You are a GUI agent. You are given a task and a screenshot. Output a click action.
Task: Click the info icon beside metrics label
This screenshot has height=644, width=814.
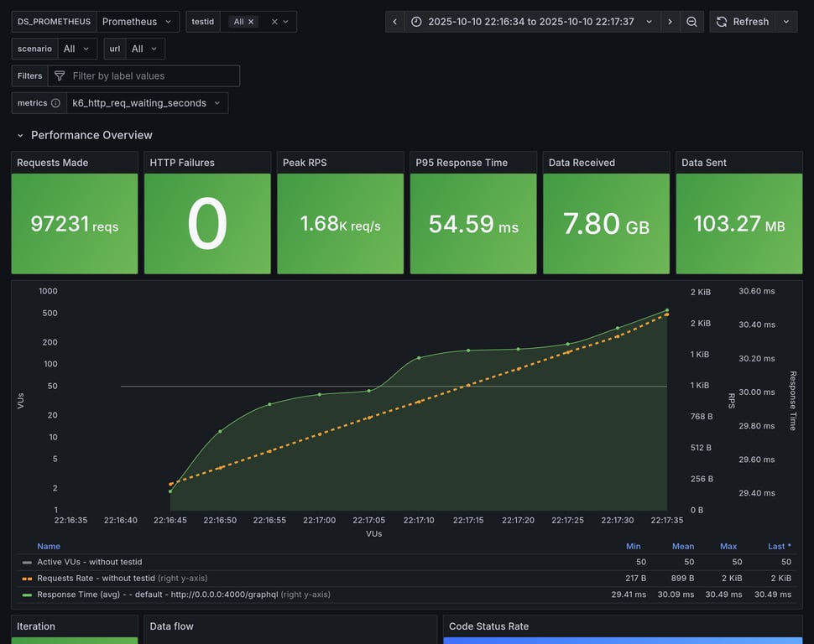pos(55,103)
